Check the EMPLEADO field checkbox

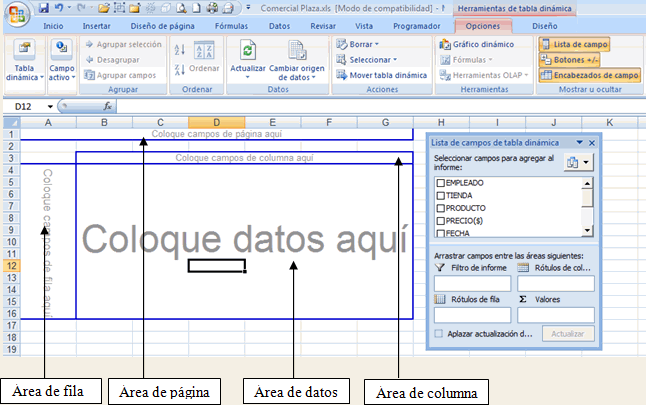[x=440, y=183]
